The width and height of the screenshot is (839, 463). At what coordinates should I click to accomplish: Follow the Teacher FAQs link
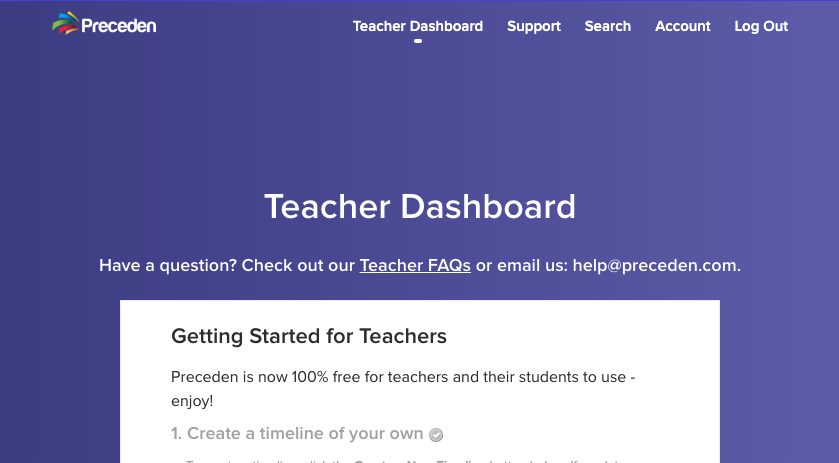[x=415, y=265]
